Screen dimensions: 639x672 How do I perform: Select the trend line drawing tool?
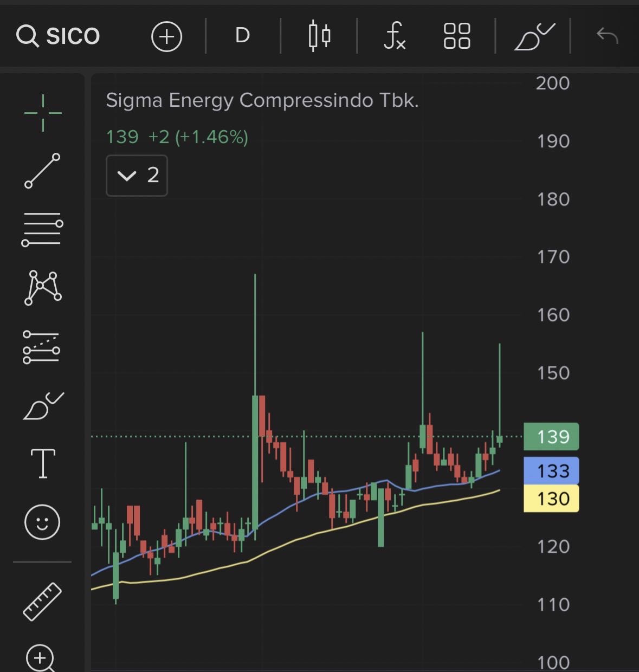42,171
